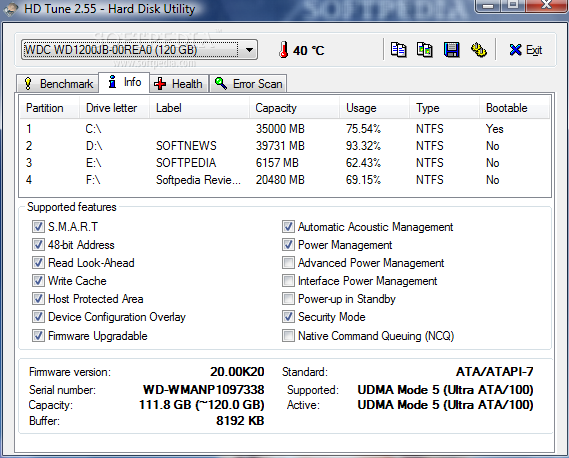Click the buffer 8192 KB value
Viewport: 569px width, 458px height.
240,421
